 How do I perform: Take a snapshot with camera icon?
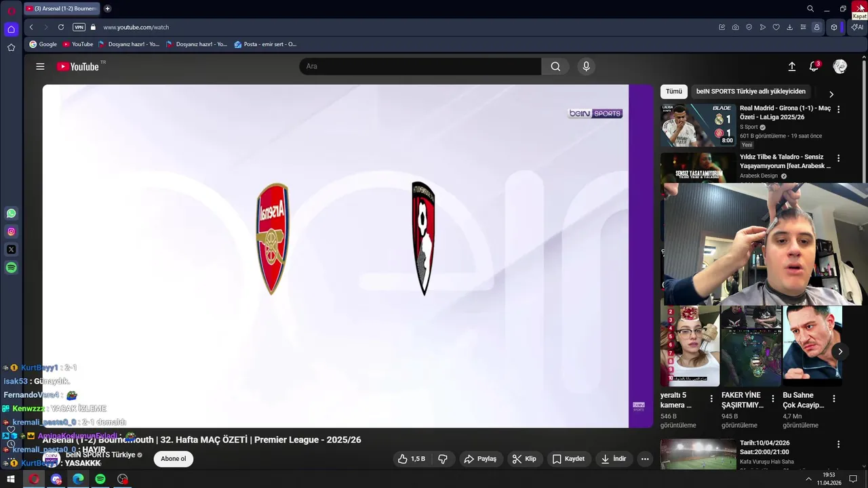point(736,27)
